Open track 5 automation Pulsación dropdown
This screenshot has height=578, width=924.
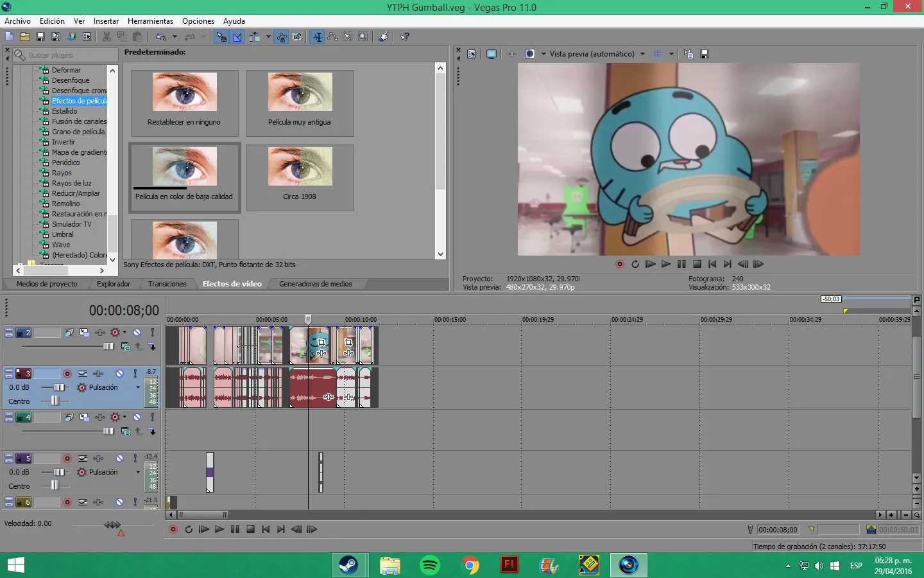138,472
